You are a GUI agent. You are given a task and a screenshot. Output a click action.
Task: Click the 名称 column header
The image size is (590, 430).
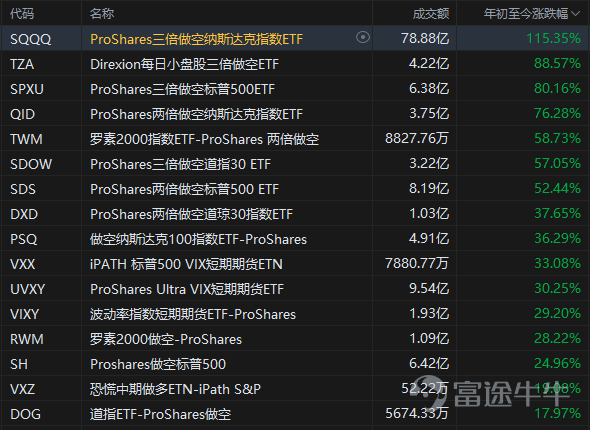point(102,14)
